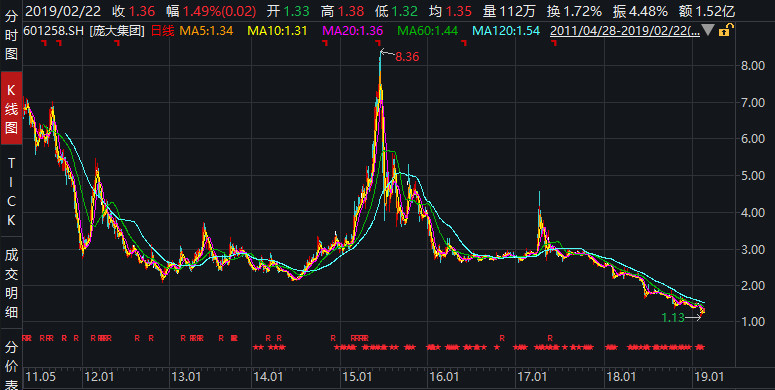Click the 8.36 peak price marker

[x=407, y=57]
